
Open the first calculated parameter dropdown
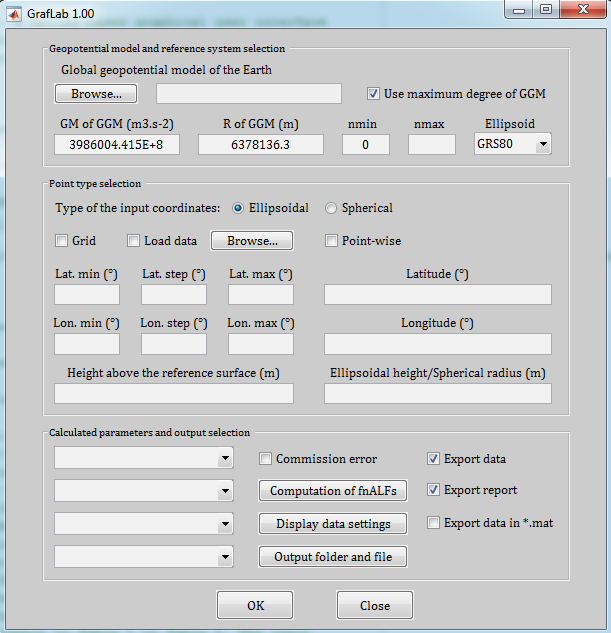pos(144,458)
